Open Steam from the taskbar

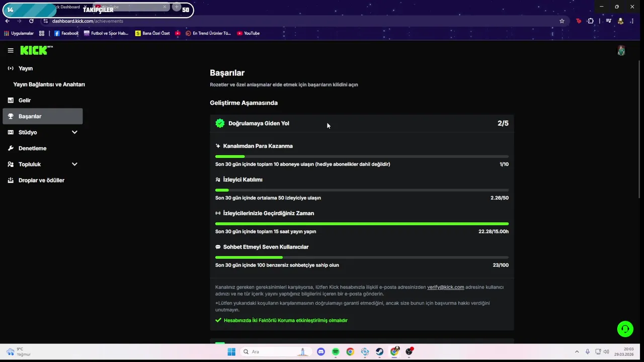coord(379,351)
